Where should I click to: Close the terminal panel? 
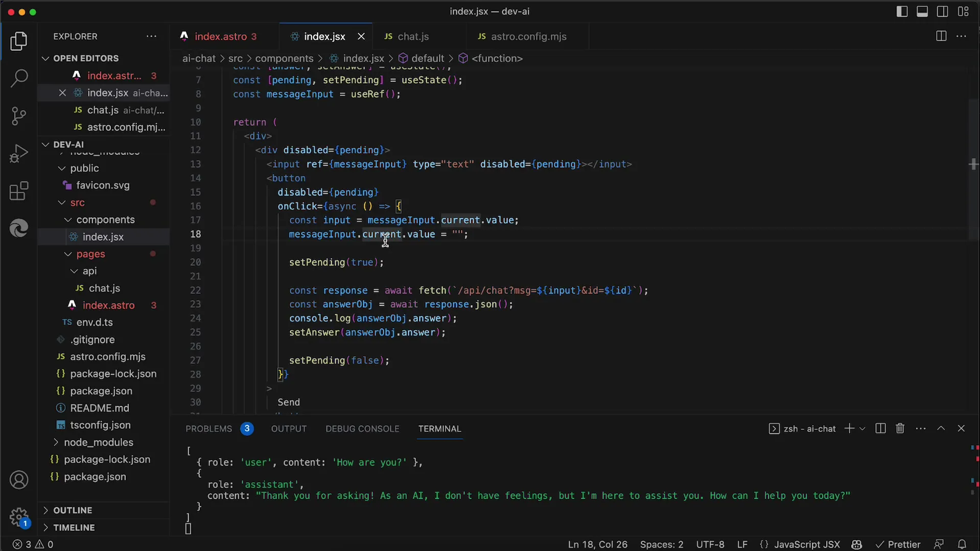point(961,428)
